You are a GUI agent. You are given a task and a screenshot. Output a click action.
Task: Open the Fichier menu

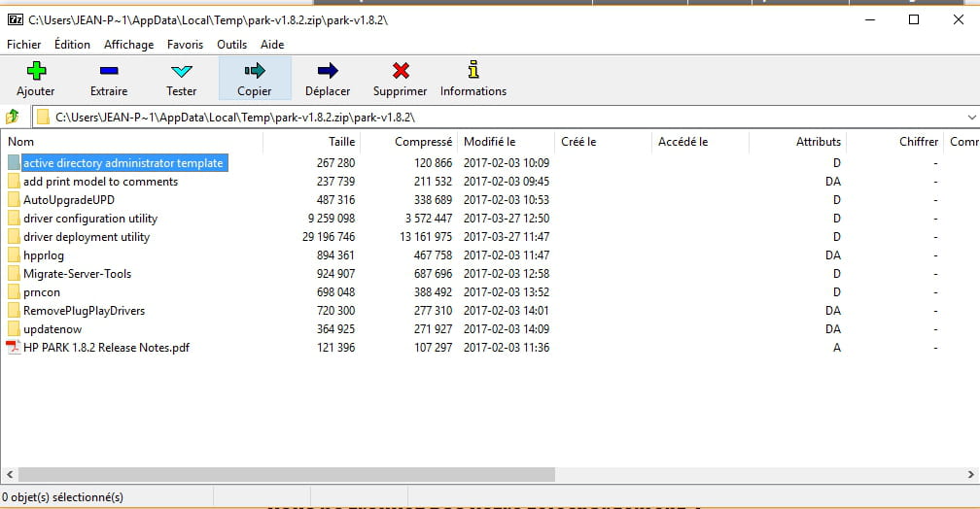click(23, 45)
